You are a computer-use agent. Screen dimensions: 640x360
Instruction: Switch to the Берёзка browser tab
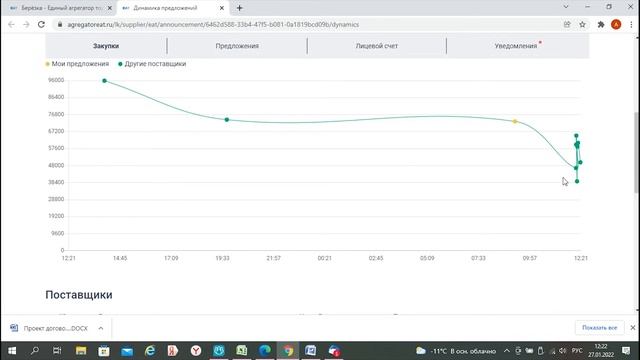pyautogui.click(x=57, y=8)
